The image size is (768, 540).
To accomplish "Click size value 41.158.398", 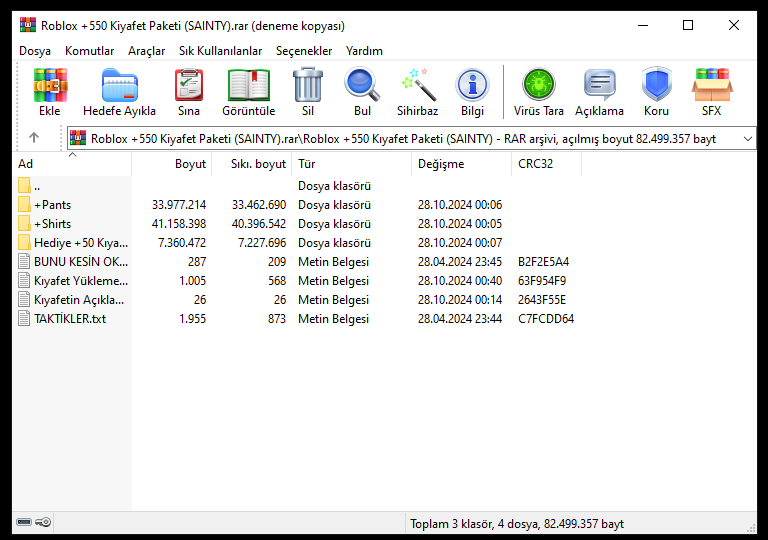I will click(179, 223).
